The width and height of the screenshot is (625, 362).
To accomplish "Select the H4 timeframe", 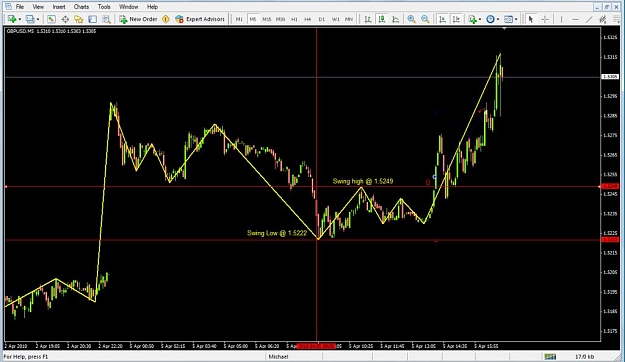I will pyautogui.click(x=308, y=19).
